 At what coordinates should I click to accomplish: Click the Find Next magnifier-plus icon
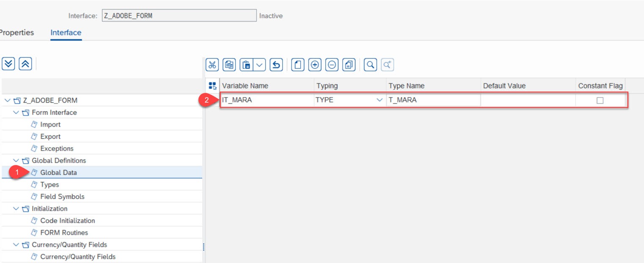(387, 65)
